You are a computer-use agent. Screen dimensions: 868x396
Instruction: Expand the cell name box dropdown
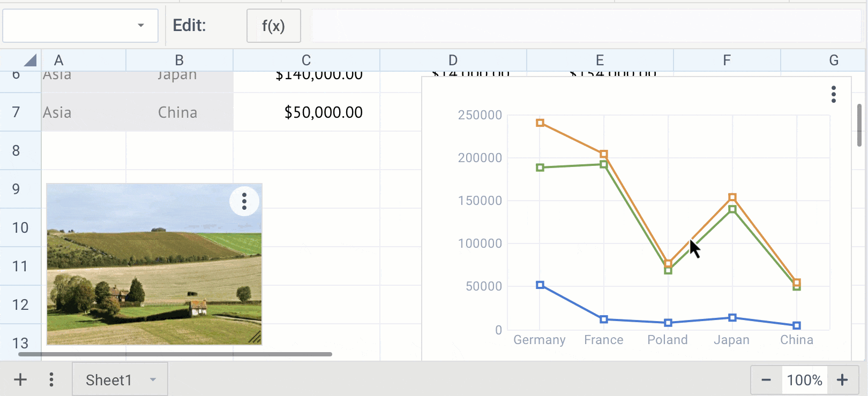pos(140,25)
